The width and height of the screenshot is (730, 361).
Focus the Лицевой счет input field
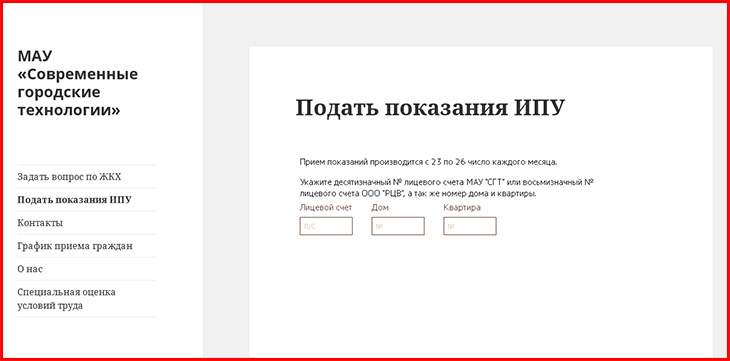[326, 226]
